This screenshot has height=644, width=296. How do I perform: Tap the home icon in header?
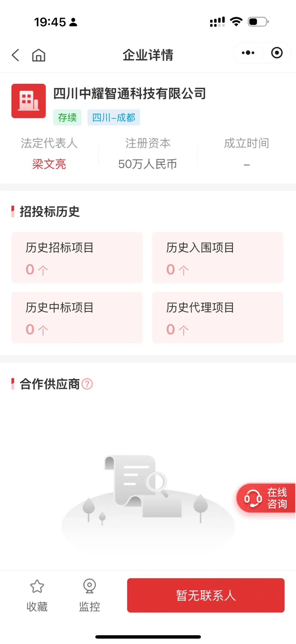pyautogui.click(x=39, y=55)
